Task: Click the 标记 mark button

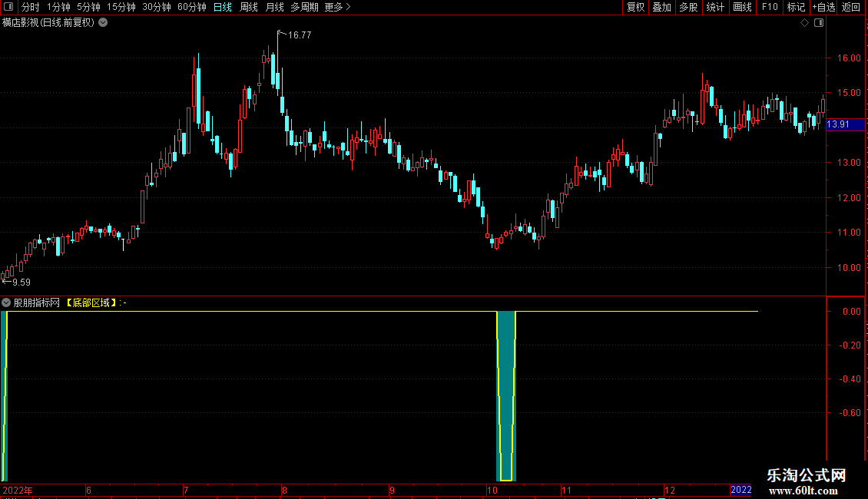Action: tap(796, 7)
